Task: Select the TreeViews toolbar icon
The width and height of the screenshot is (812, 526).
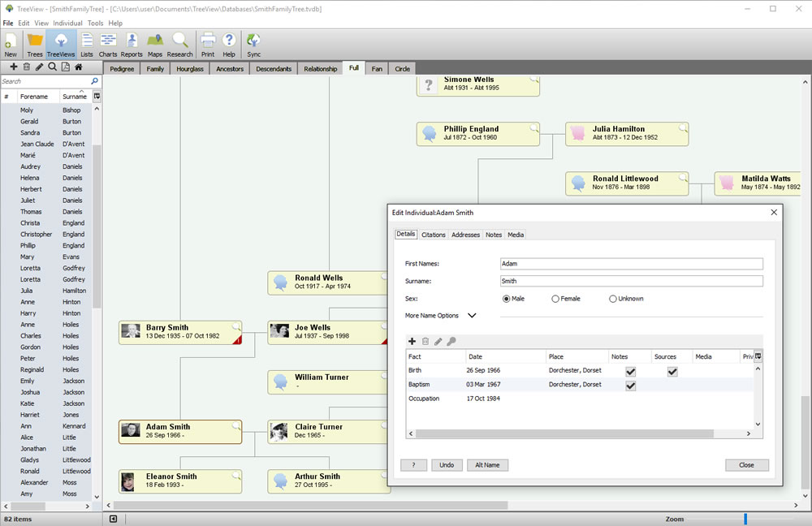Action: tap(61, 45)
